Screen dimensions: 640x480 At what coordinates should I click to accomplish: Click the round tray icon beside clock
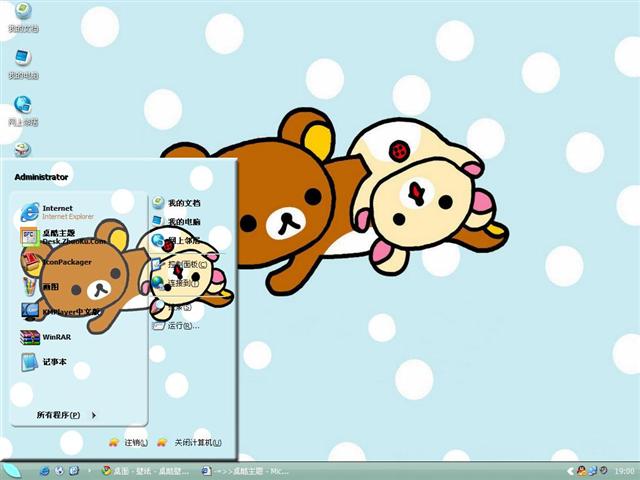click(x=604, y=471)
